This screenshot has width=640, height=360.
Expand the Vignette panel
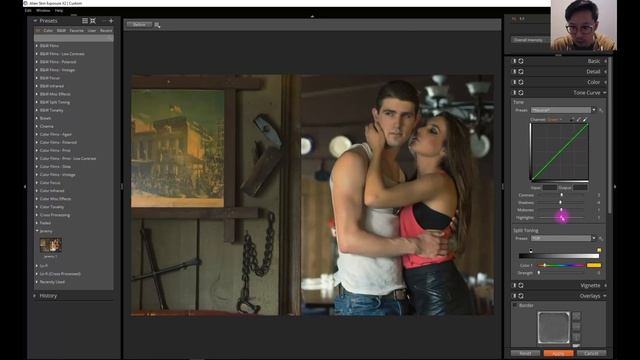(605, 285)
